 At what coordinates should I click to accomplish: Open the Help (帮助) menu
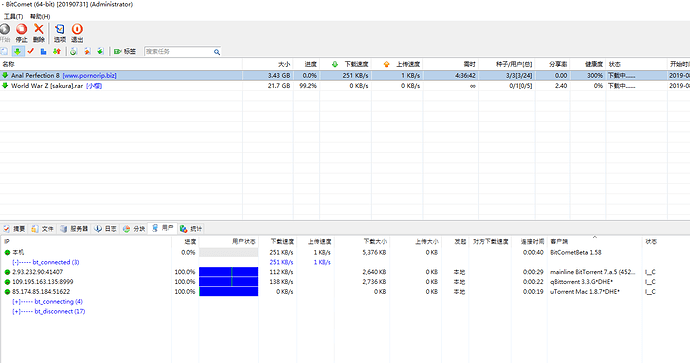pos(40,16)
